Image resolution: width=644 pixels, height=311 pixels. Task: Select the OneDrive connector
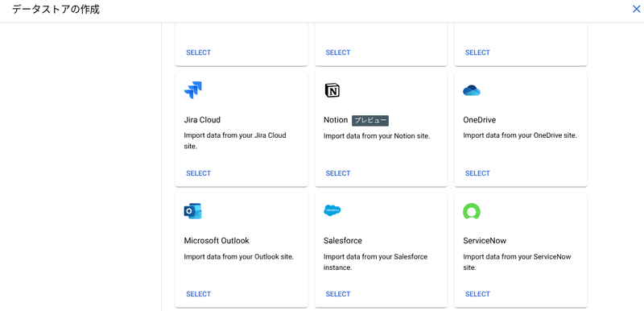(477, 173)
